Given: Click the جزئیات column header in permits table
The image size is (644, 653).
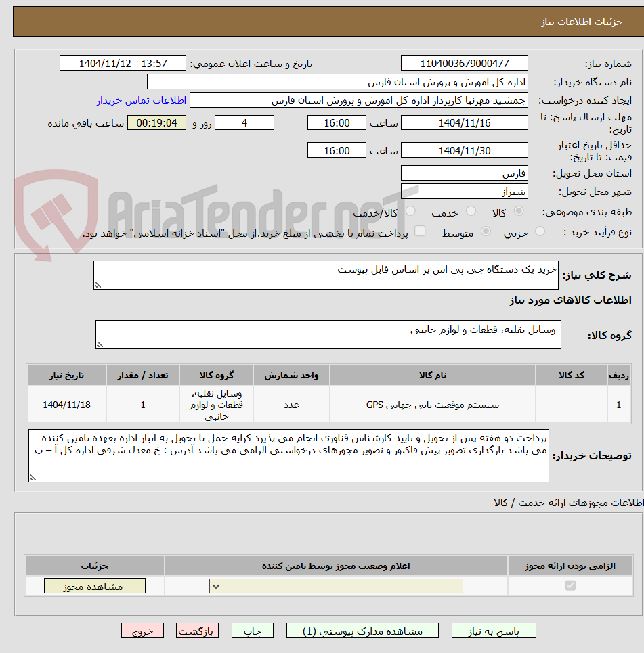Looking at the screenshot, I should pos(95,566).
